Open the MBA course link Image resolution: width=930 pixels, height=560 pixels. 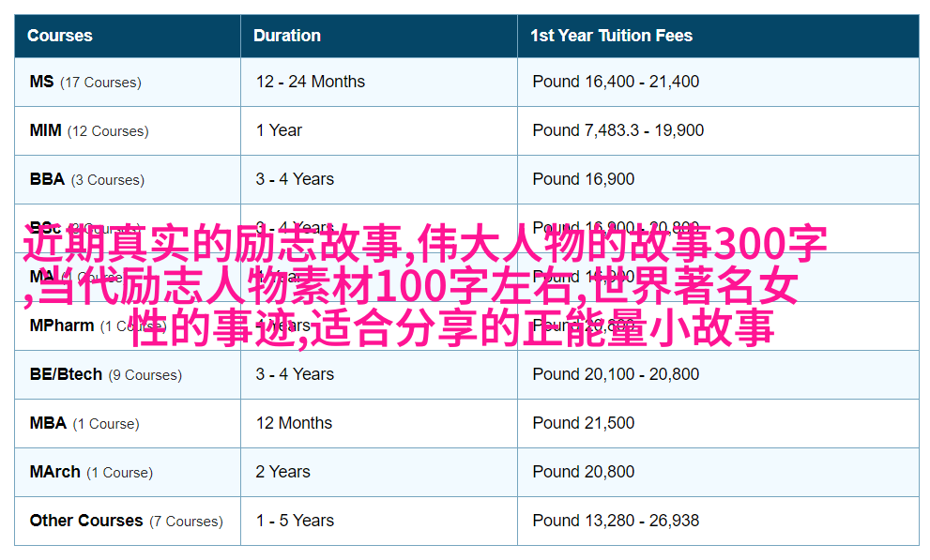click(49, 423)
